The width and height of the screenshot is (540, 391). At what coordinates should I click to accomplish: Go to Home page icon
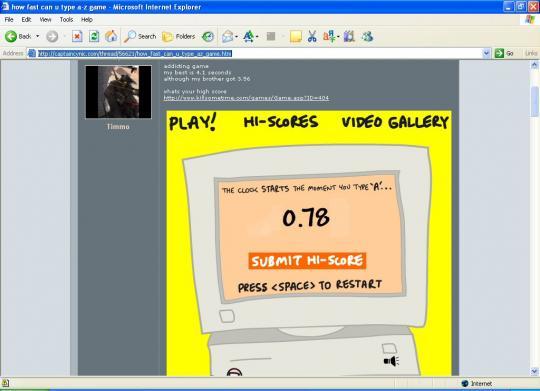(x=111, y=37)
